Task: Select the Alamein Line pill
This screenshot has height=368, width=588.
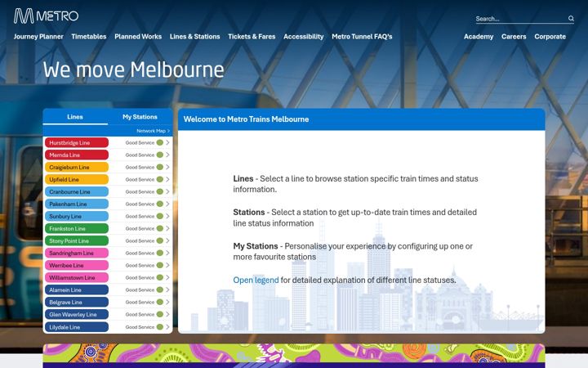Action: pyautogui.click(x=77, y=289)
